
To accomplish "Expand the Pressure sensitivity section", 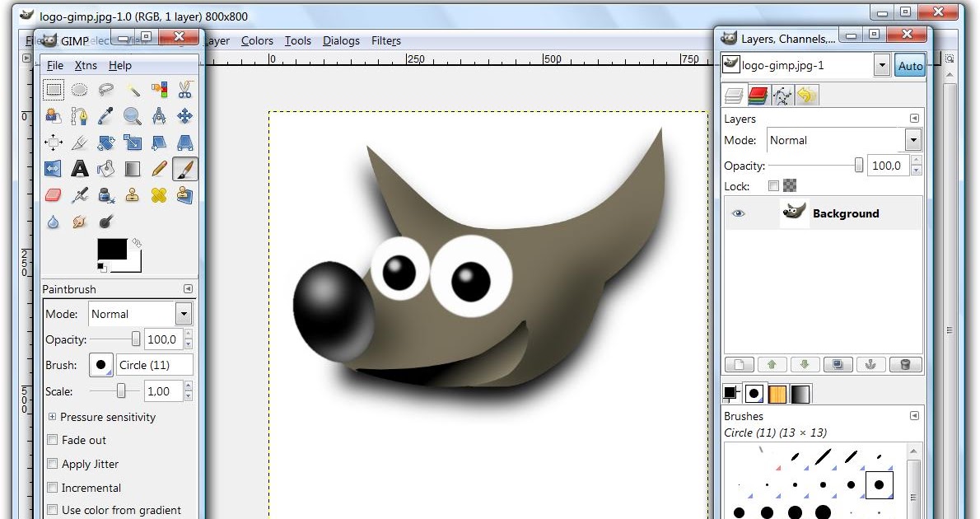I will (53, 417).
